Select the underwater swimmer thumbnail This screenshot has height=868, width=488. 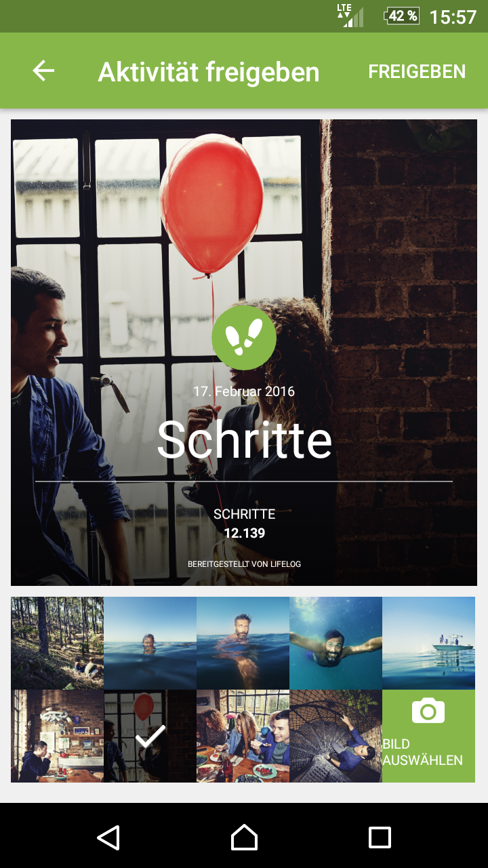[x=335, y=643]
